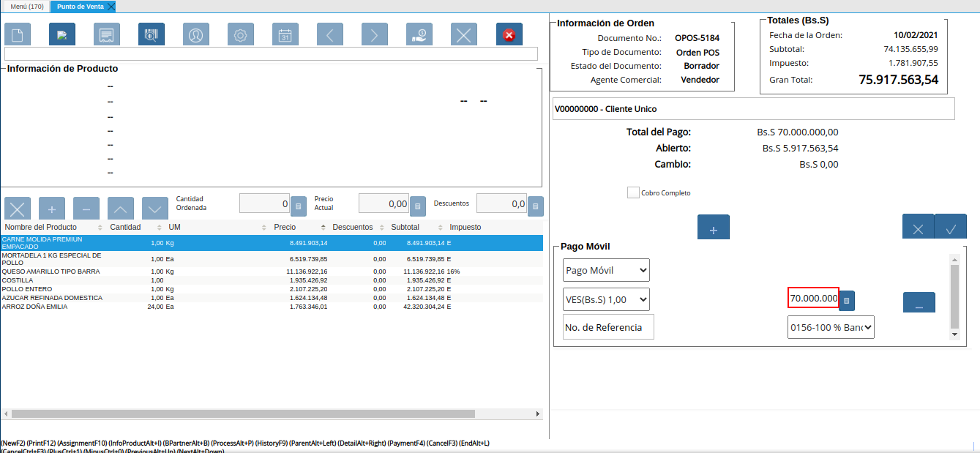Open calculator next to Cantidad Ordenada
The image size is (980, 453).
[x=299, y=206]
